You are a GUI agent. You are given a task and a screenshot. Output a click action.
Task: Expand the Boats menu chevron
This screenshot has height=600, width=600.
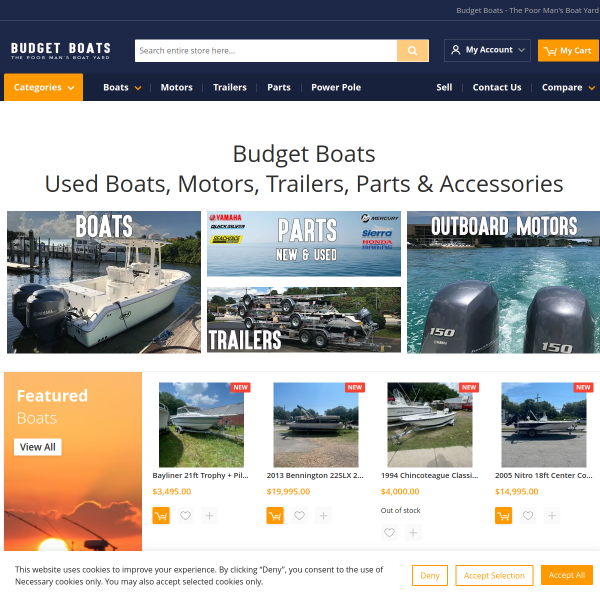point(138,88)
